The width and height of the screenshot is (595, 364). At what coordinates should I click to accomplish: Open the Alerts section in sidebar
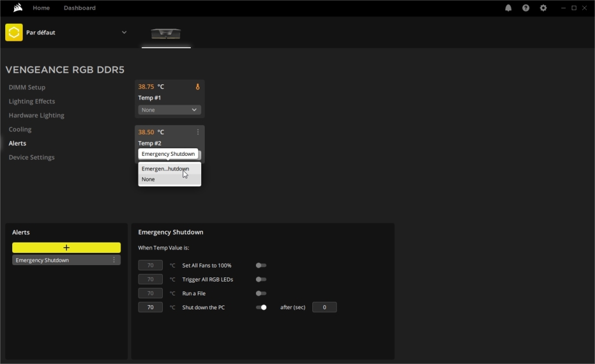click(x=17, y=144)
